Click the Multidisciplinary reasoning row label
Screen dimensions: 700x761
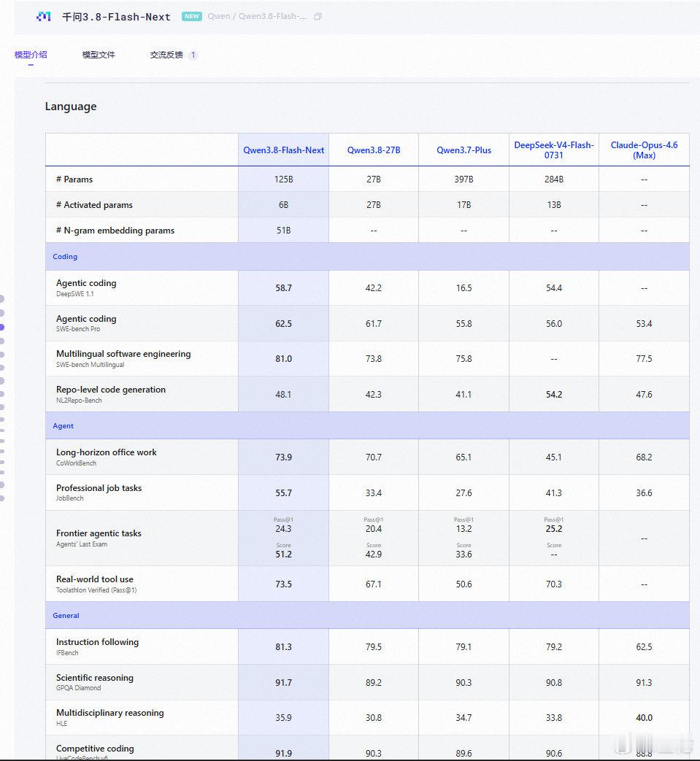pos(109,712)
